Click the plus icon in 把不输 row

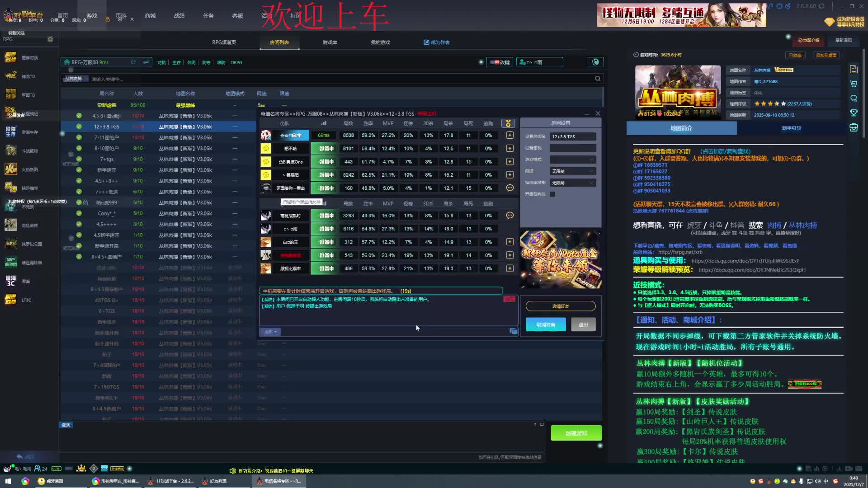(x=510, y=148)
